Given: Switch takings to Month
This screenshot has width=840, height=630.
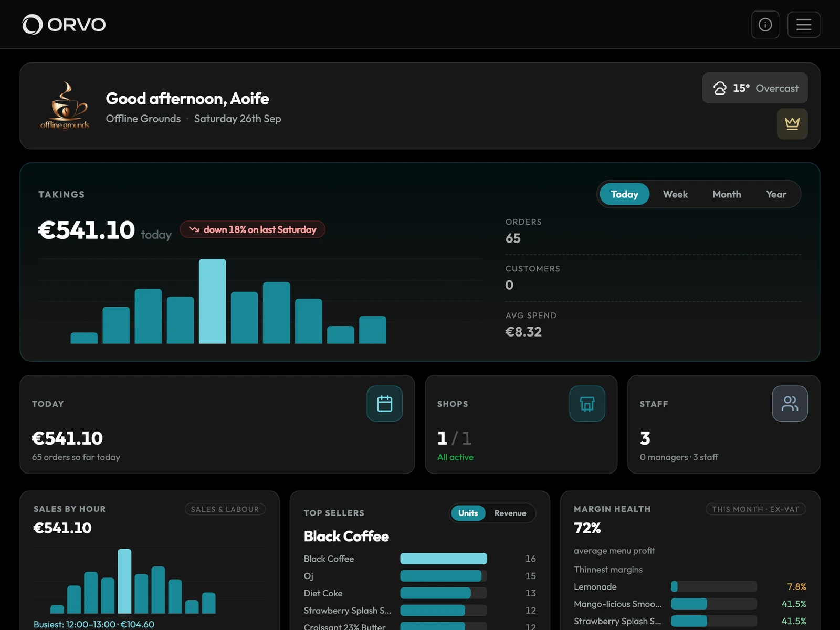Looking at the screenshot, I should 727,194.
